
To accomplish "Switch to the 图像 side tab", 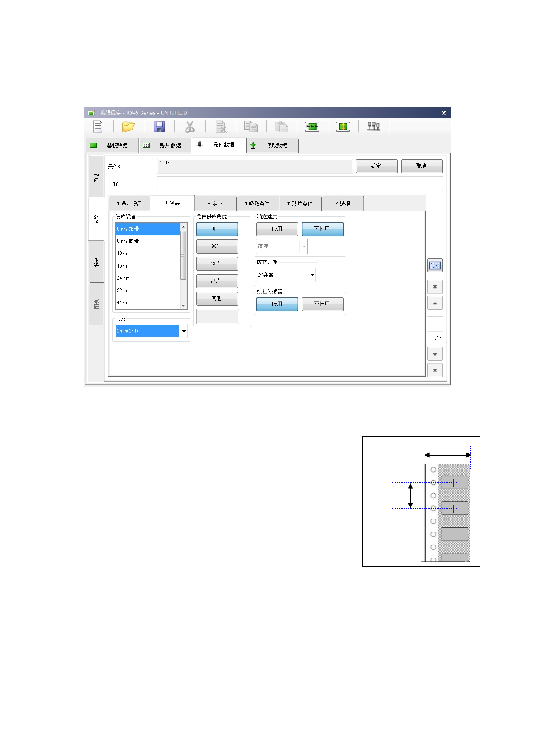I will 97,304.
